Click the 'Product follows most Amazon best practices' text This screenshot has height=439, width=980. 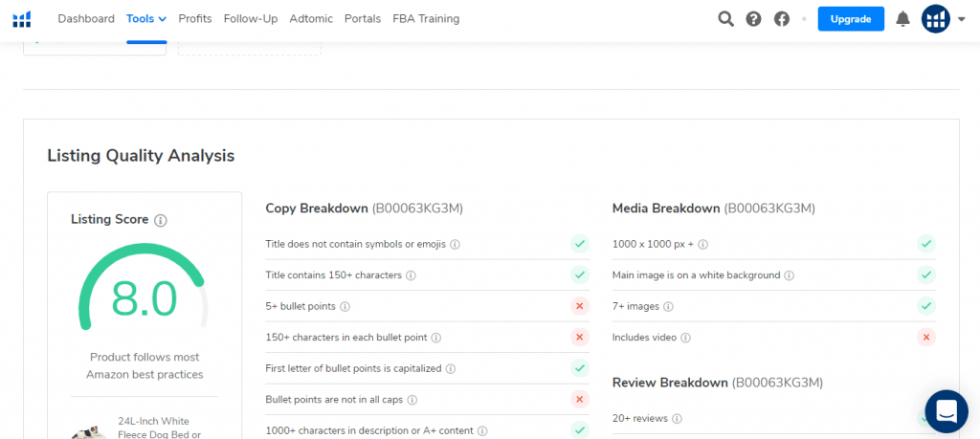coord(145,366)
